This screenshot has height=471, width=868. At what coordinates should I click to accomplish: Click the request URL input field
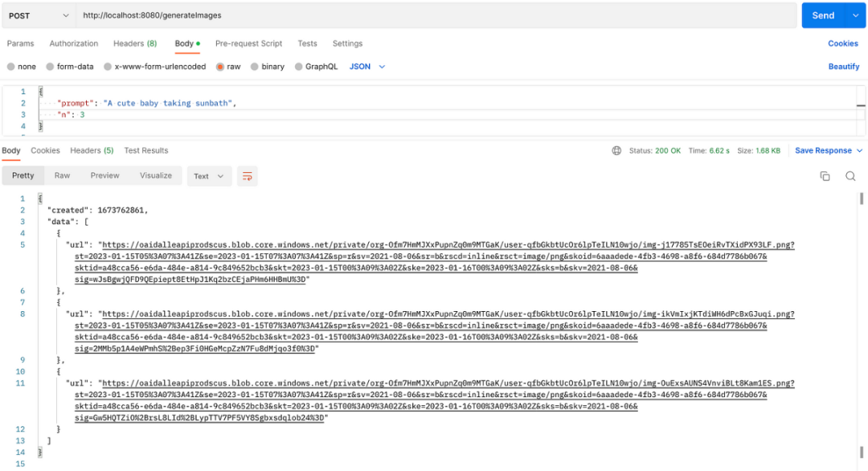click(436, 15)
